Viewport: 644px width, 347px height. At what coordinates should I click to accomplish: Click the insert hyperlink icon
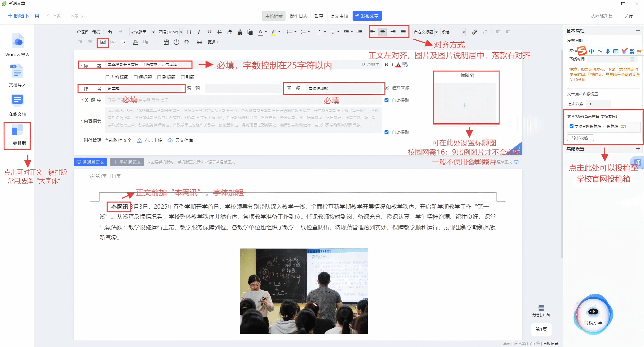pyautogui.click(x=474, y=32)
